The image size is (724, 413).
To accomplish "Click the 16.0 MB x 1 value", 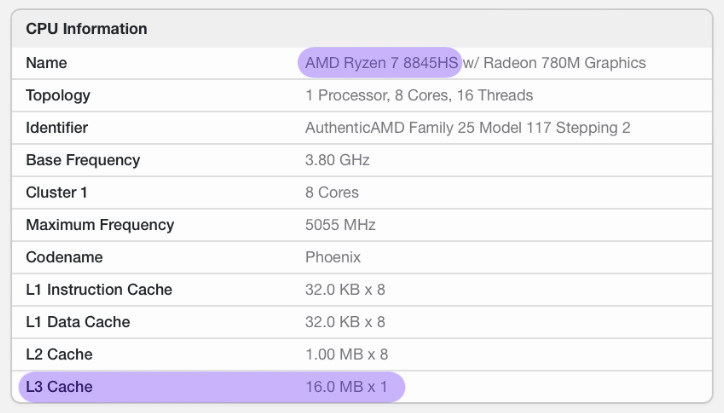I will pyautogui.click(x=346, y=387).
